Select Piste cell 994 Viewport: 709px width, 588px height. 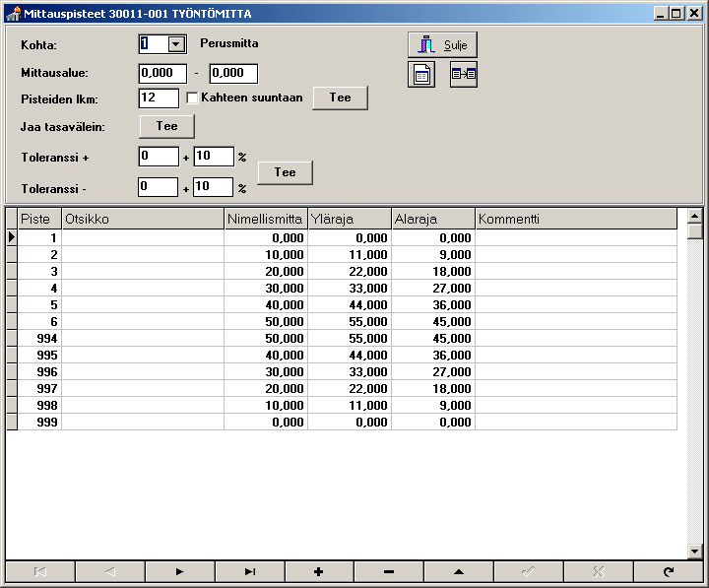pos(39,339)
